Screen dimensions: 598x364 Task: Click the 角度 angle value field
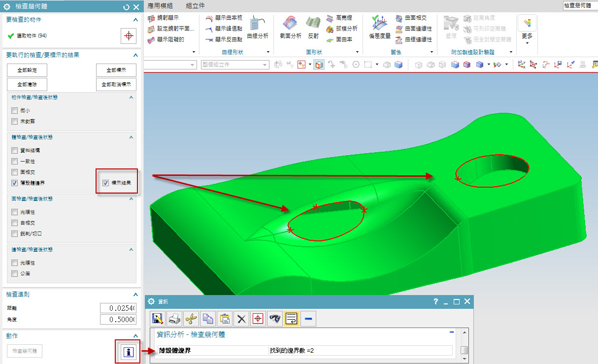[x=118, y=320]
